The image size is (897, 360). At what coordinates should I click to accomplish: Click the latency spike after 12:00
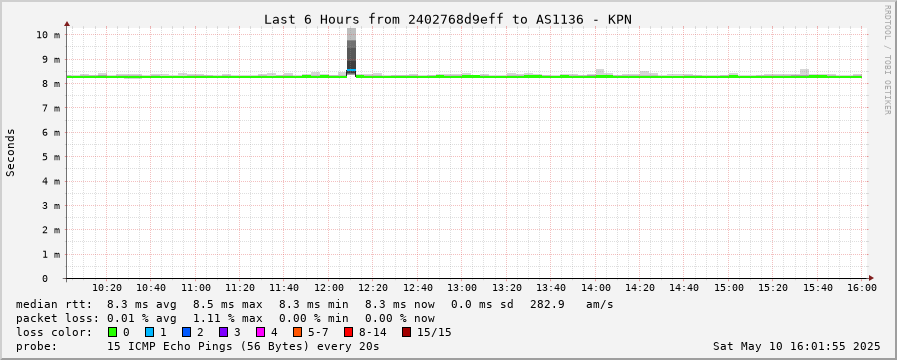[x=351, y=52]
